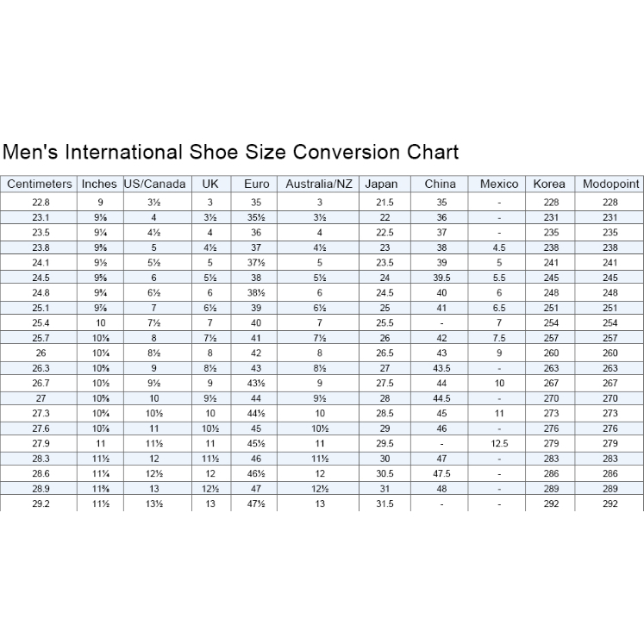Click the China 39.5 cell
644x644 pixels.
click(441, 278)
